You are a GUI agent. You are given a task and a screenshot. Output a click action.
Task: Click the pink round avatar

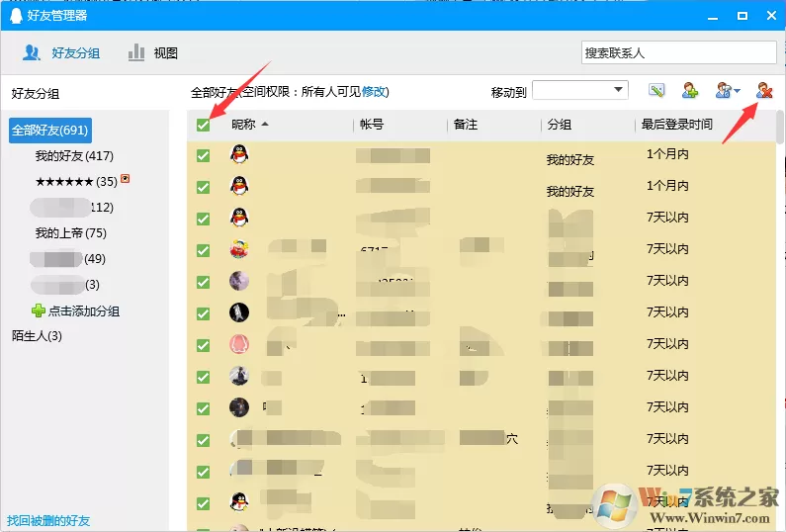point(239,344)
